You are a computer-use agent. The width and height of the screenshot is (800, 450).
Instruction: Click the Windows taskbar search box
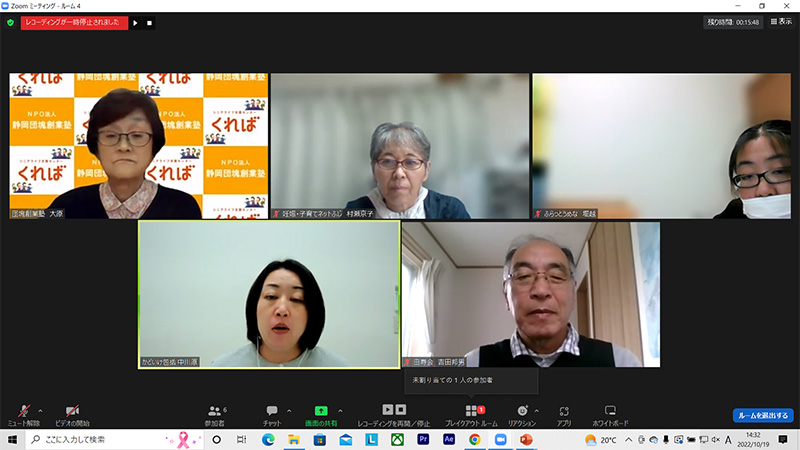tap(110, 439)
